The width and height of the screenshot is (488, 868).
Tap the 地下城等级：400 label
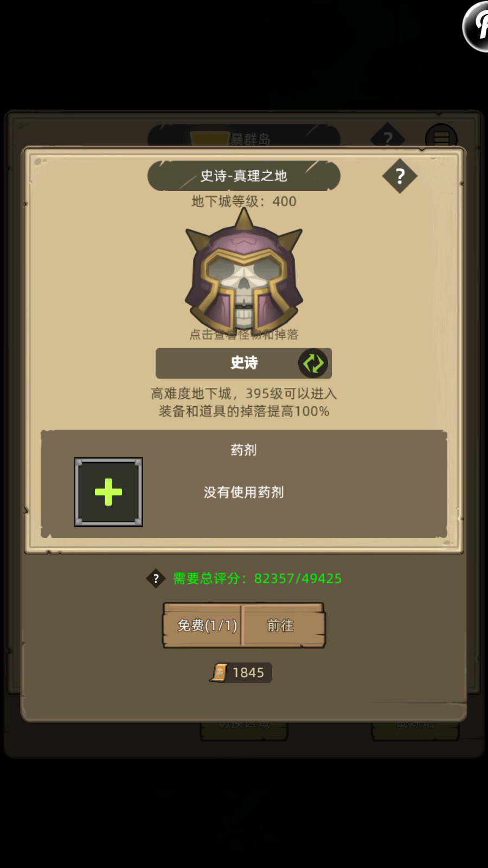[244, 201]
